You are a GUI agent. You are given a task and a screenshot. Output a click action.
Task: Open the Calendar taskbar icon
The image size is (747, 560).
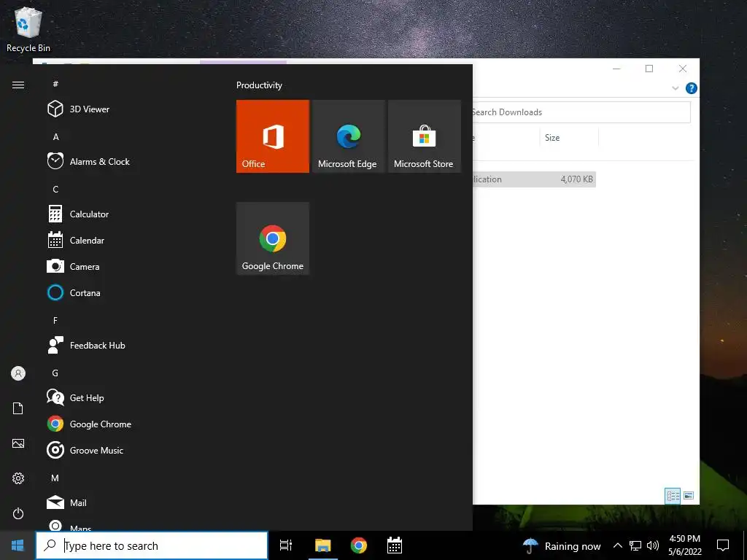[395, 545]
